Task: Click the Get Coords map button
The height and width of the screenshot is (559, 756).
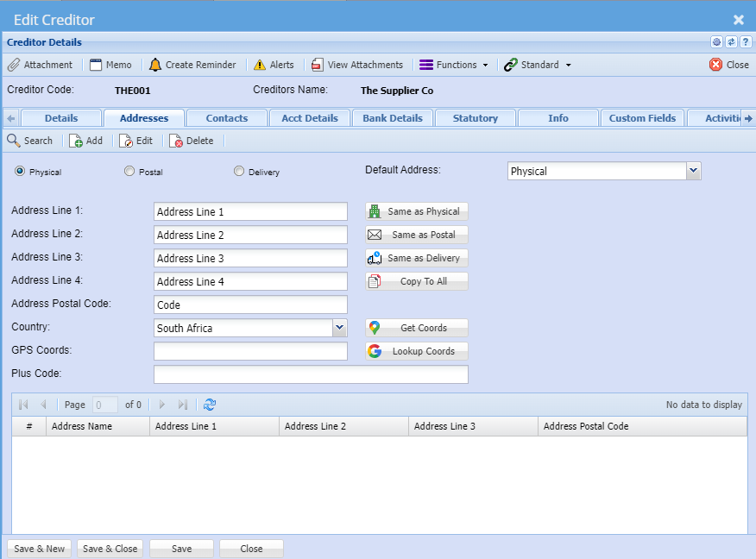Action: coord(417,328)
